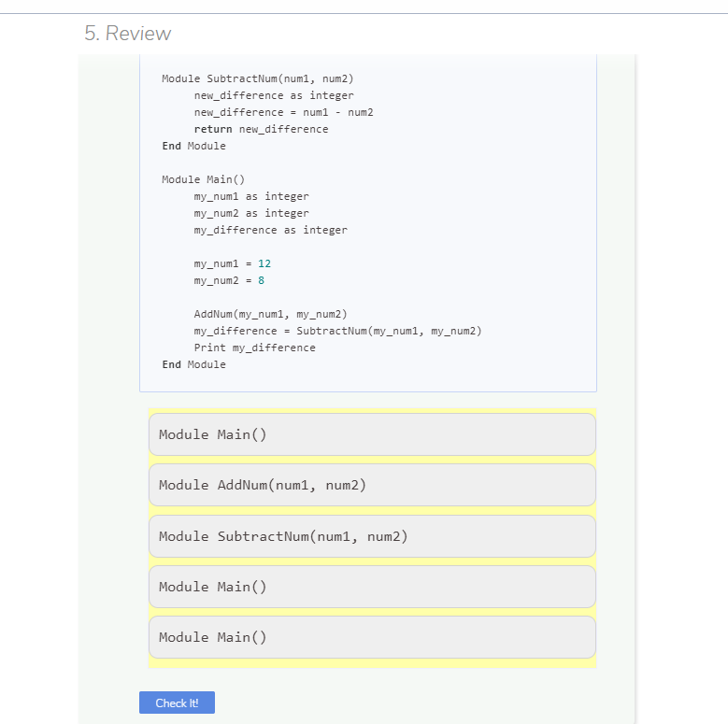Click the code line 'my_num1 = 12'

232,263
